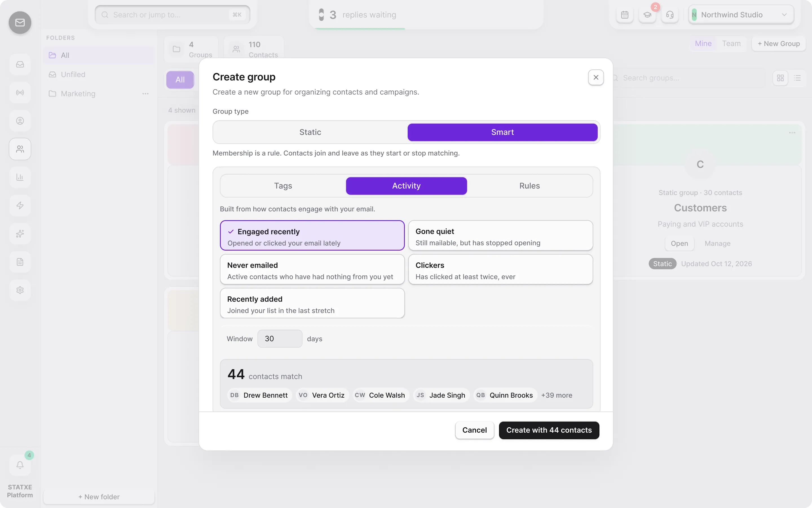Select the Unfiled folder
Screen dimensions: 812x508
coord(99,75)
